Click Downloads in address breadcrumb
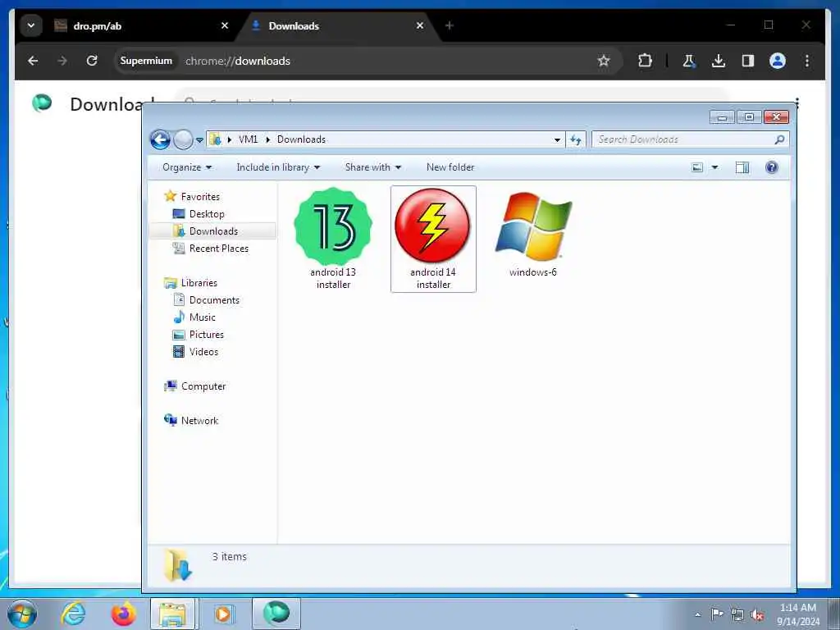 tap(301, 139)
